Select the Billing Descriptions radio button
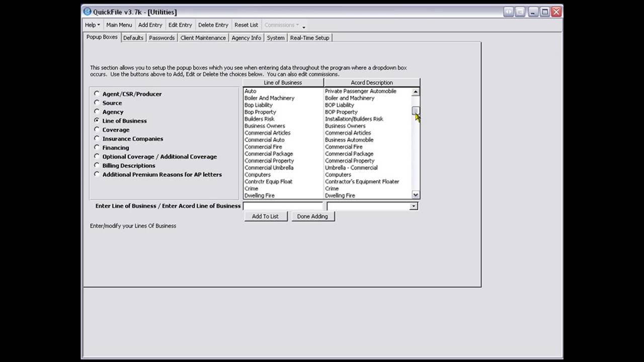This screenshot has height=362, width=644. [97, 165]
